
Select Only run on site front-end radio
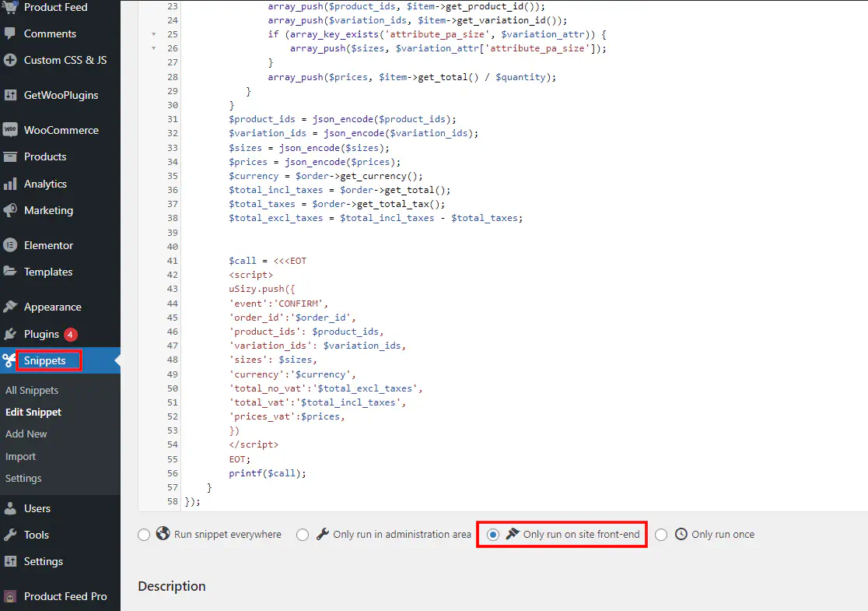click(x=493, y=535)
